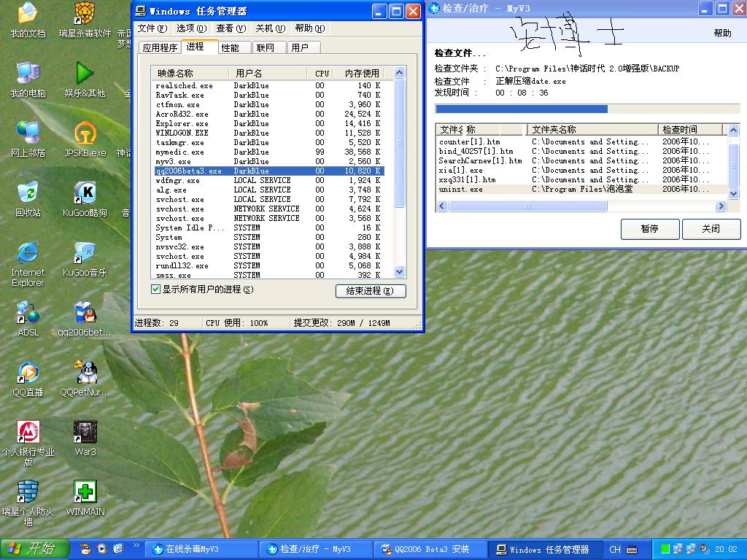Open the 查看(V) menu in Task Manager
Viewport: 747px width, 560px height.
click(231, 28)
